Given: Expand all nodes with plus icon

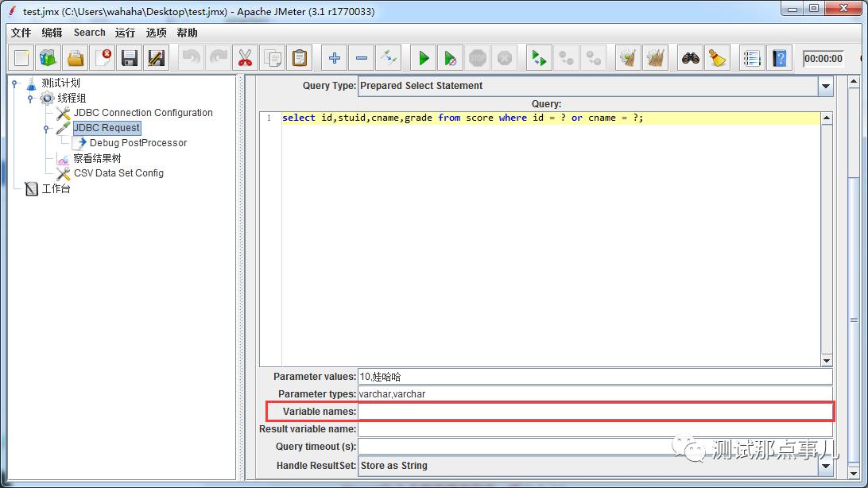Looking at the screenshot, I should (x=335, y=58).
